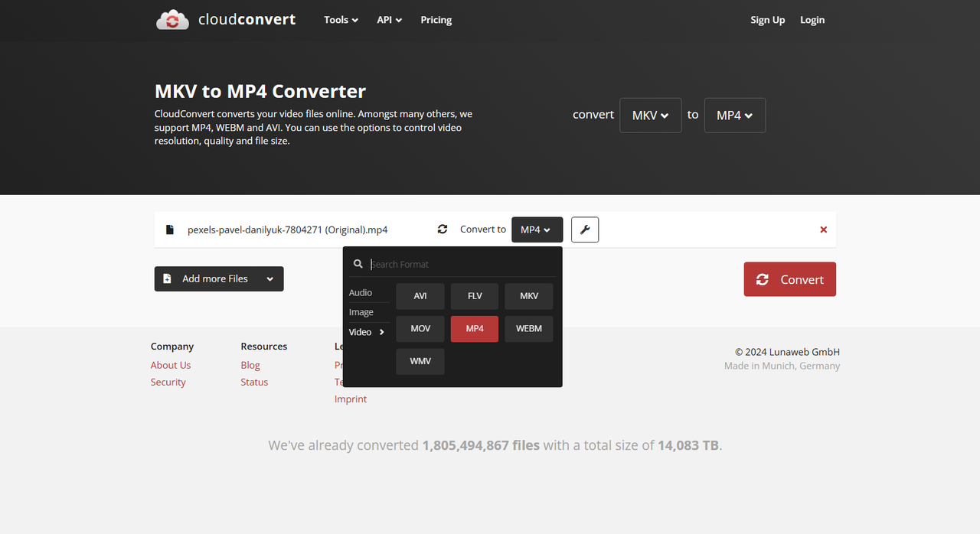Viewport: 980px width, 534px height.
Task: Open the About Us link
Action: coord(171,365)
